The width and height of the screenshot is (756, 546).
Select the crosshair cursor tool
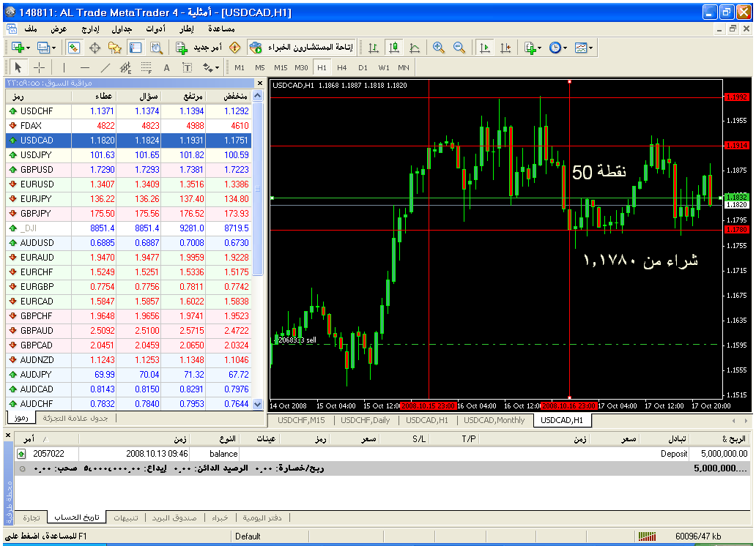[x=40, y=68]
